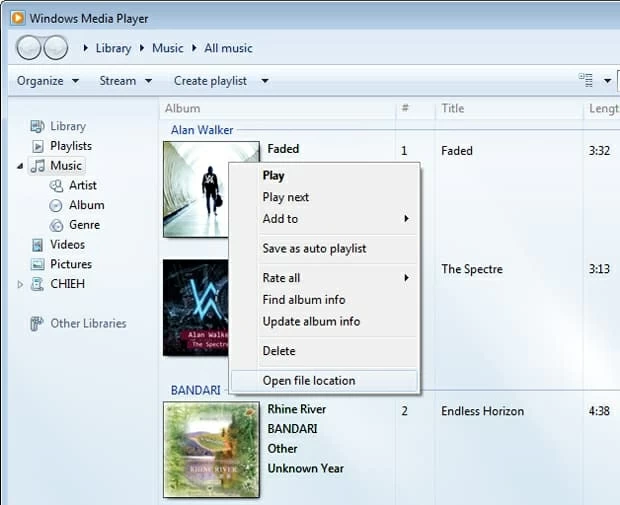
Task: Expand the CHIEH library node
Action: point(20,284)
